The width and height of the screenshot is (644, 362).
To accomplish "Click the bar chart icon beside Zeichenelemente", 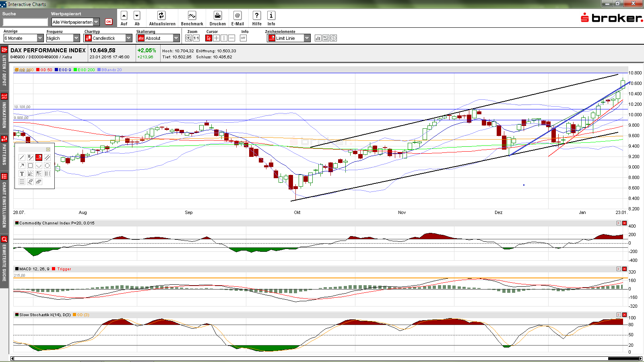I will point(318,38).
